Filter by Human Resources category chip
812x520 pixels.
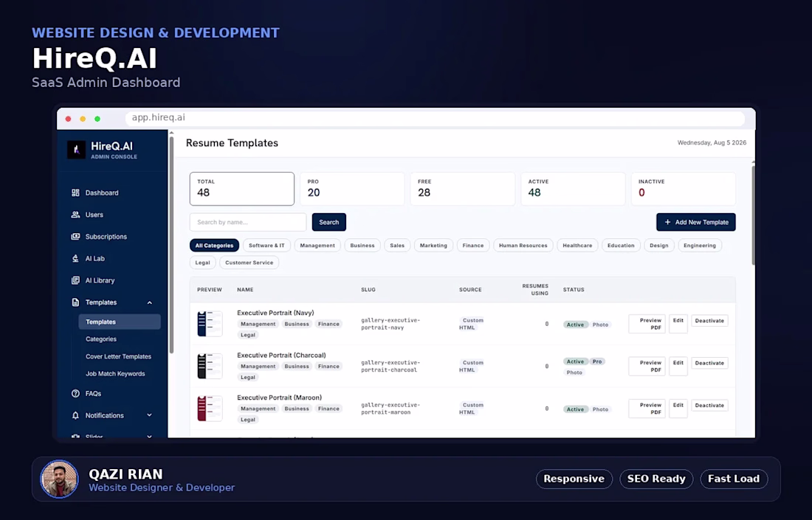pos(523,246)
